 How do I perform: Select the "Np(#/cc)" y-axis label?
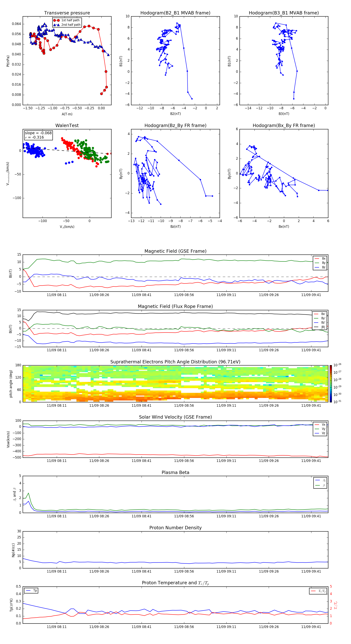pyautogui.click(x=13, y=550)
